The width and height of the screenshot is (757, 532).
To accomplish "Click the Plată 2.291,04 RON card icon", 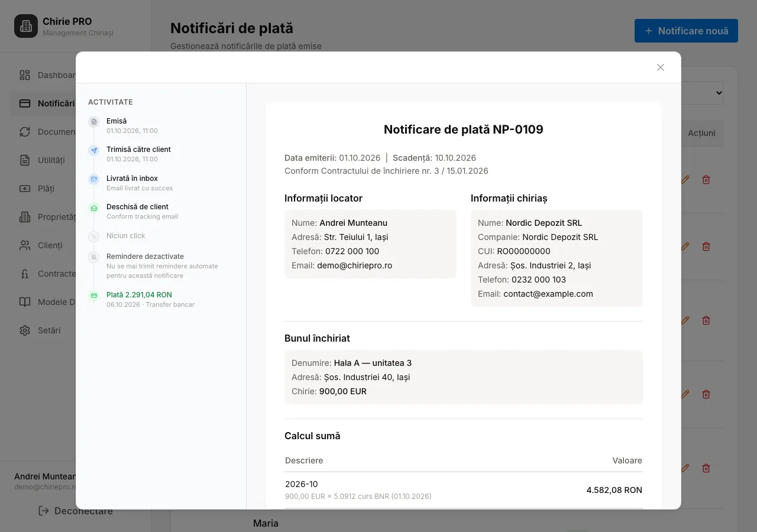I will (x=93, y=296).
